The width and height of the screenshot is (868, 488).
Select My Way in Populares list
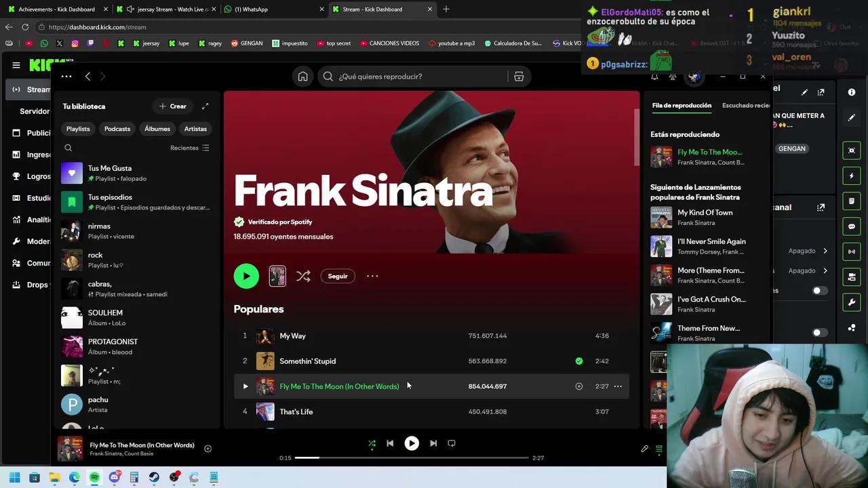[293, 336]
